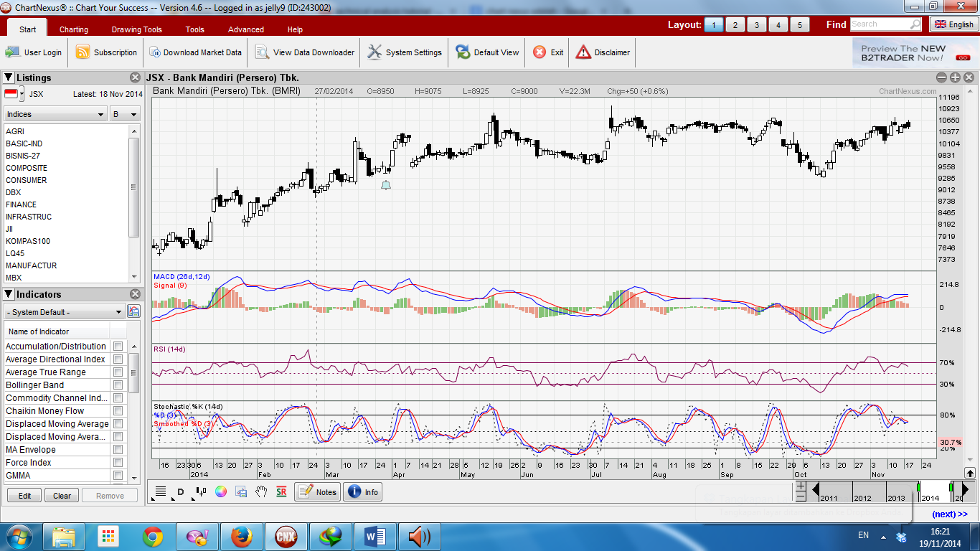Click the color wheel chart style icon
The image size is (980, 551).
[x=220, y=491]
